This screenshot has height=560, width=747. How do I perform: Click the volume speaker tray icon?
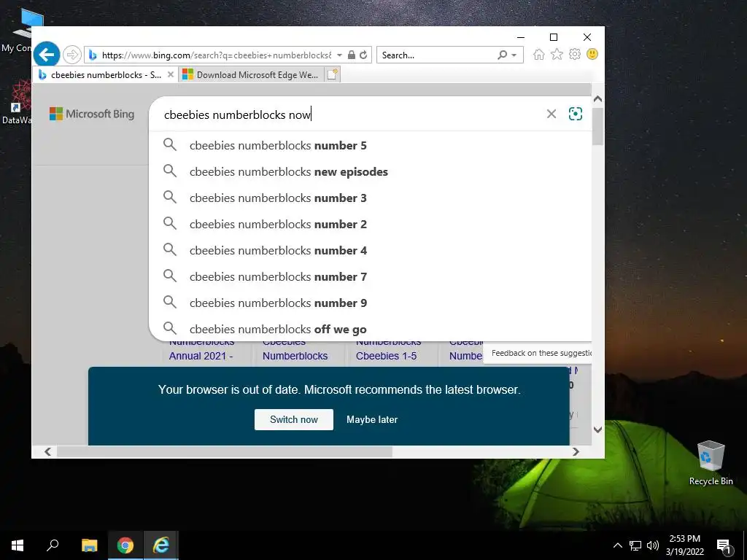[x=653, y=545]
